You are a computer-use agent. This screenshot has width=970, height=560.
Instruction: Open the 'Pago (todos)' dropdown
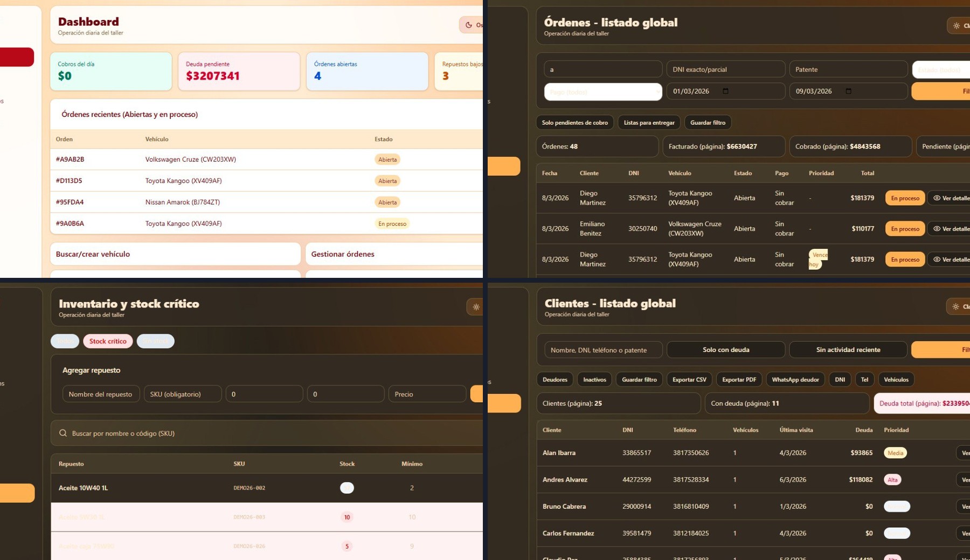click(x=602, y=92)
